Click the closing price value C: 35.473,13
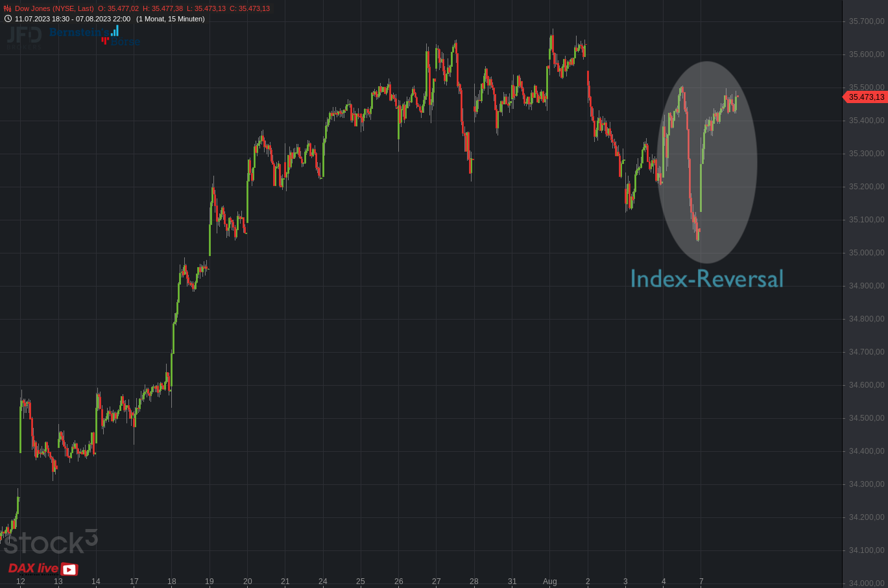 point(249,9)
